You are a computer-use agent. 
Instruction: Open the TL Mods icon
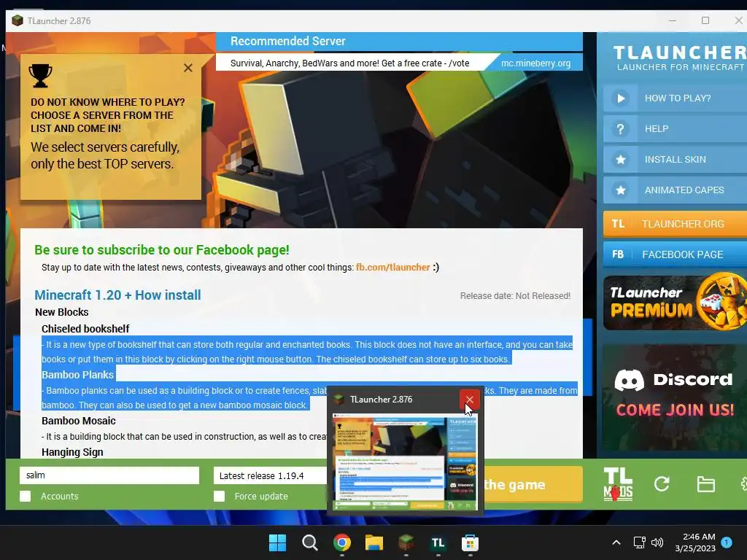(618, 484)
